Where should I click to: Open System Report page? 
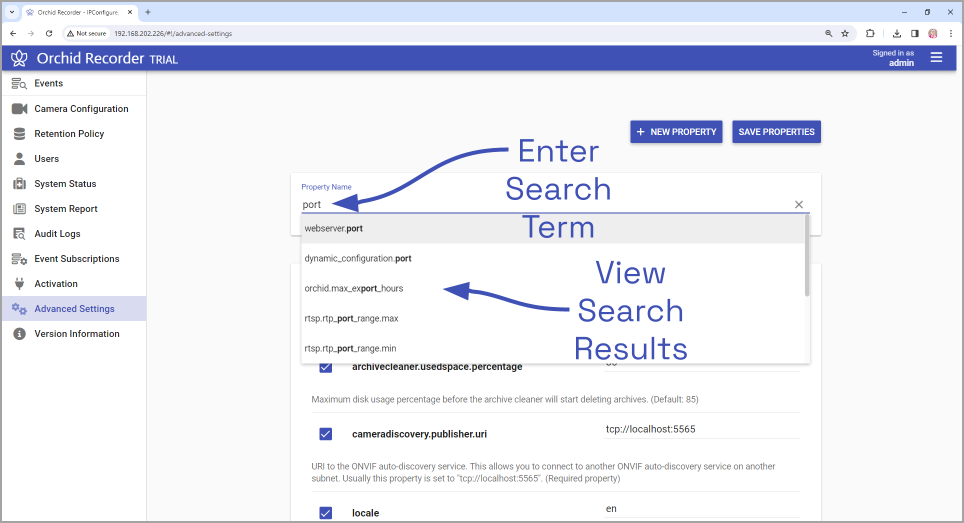pos(66,209)
